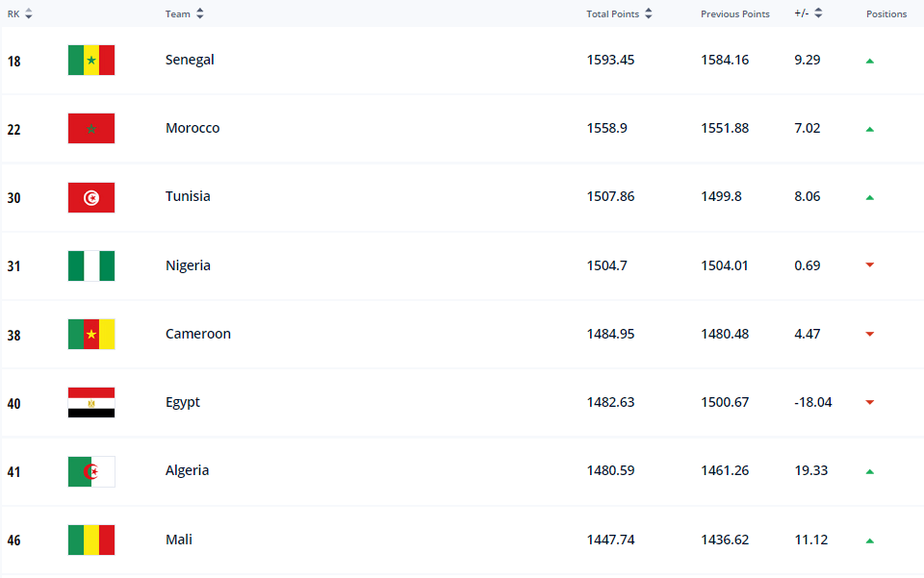Screen dimensions: 924x578
Task: Click Egypt's red down position arrow
Action: click(x=870, y=403)
